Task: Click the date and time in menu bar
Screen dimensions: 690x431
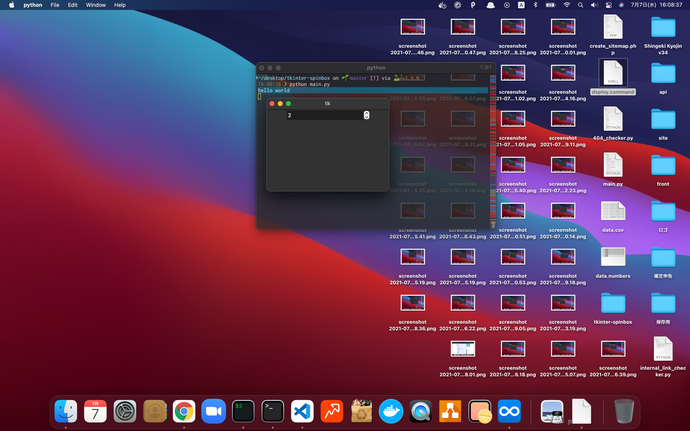Action: 656,5
